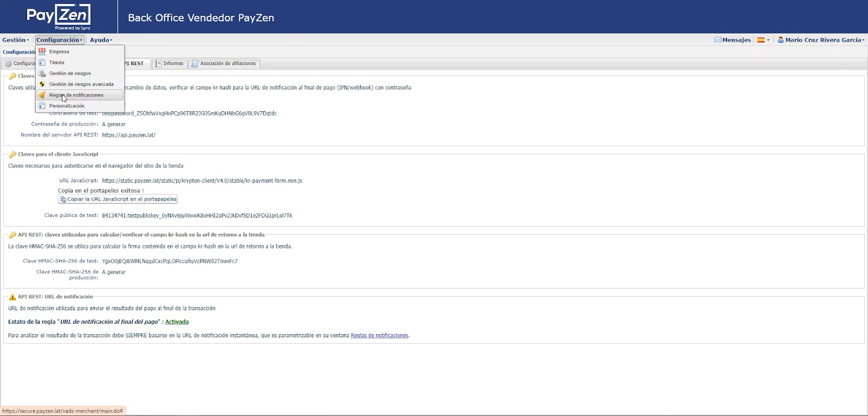
Task: Click the Informes tab report icon
Action: pos(159,63)
